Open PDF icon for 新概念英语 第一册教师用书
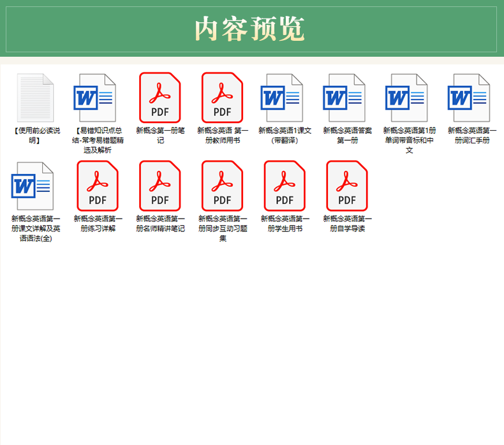This screenshot has height=445, width=504. [222, 98]
